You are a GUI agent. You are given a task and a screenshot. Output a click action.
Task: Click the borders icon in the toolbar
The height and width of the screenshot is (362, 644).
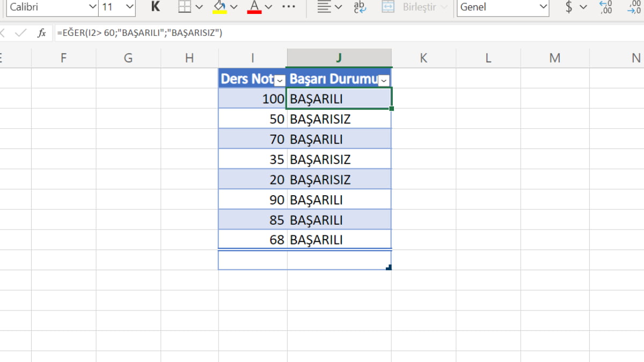[185, 7]
